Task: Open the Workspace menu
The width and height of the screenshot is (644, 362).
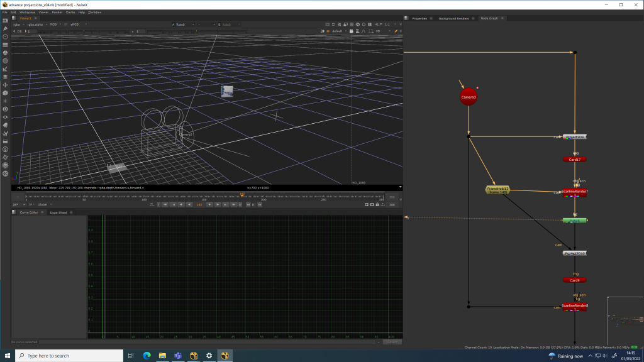Action: click(27, 12)
